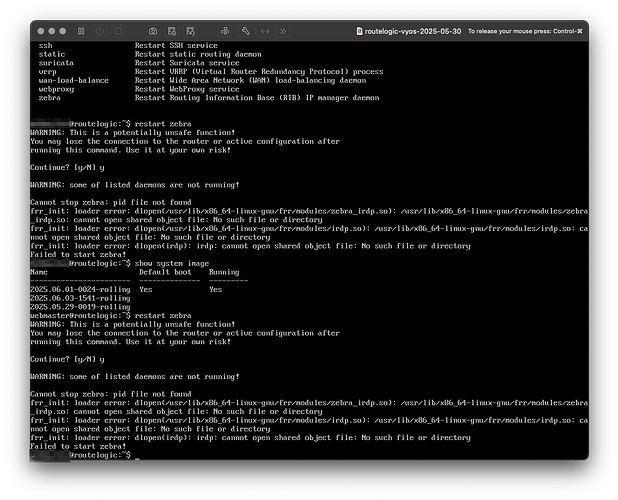This screenshot has width=618, height=500.
Task: Click the 'Name' column header in the image table
Action: (39, 272)
